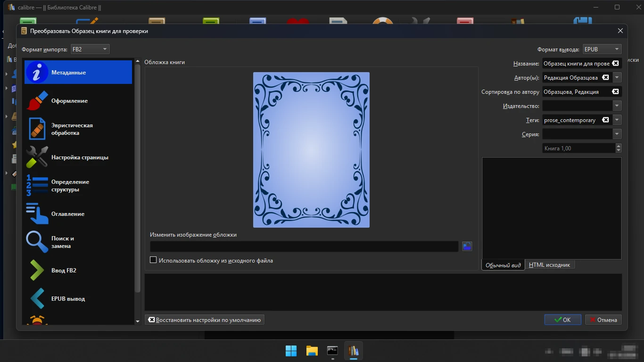644x362 pixels.
Task: Click the book cover preview image
Action: pos(311,150)
